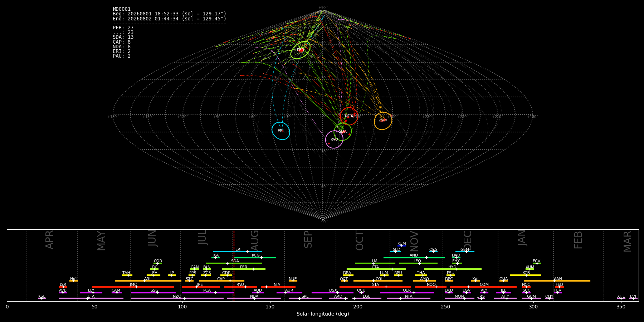Click the +90° label atop the sky map

coord(323,8)
